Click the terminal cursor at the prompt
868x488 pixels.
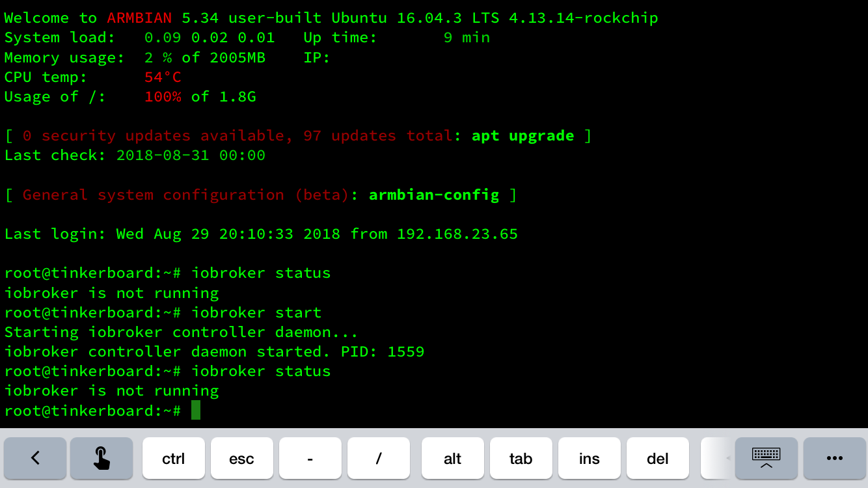(x=196, y=411)
